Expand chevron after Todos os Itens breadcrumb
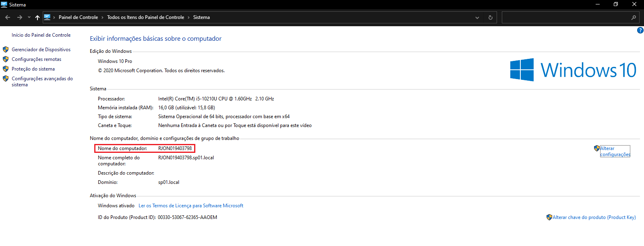 [188, 17]
